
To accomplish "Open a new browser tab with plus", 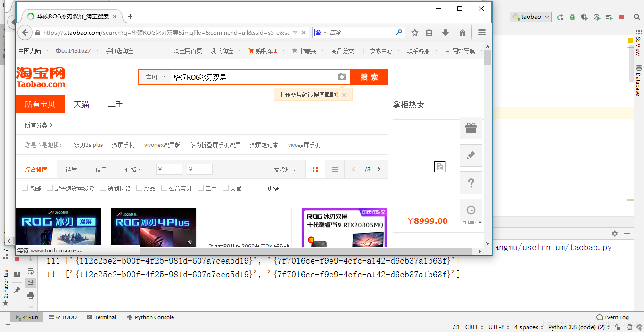I will 130,16.
